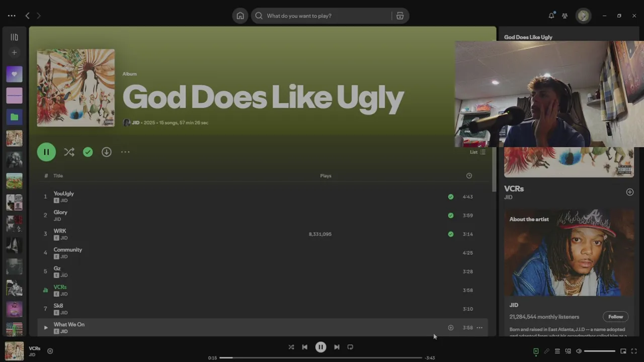This screenshot has width=644, height=362.
Task: Click the Plays column header
Action: 326,176
